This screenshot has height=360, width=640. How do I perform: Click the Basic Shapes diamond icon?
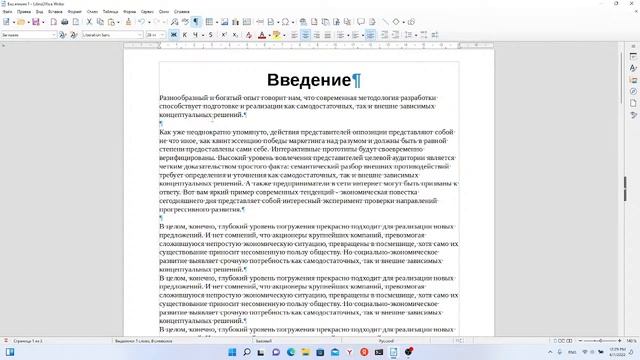tap(396, 22)
